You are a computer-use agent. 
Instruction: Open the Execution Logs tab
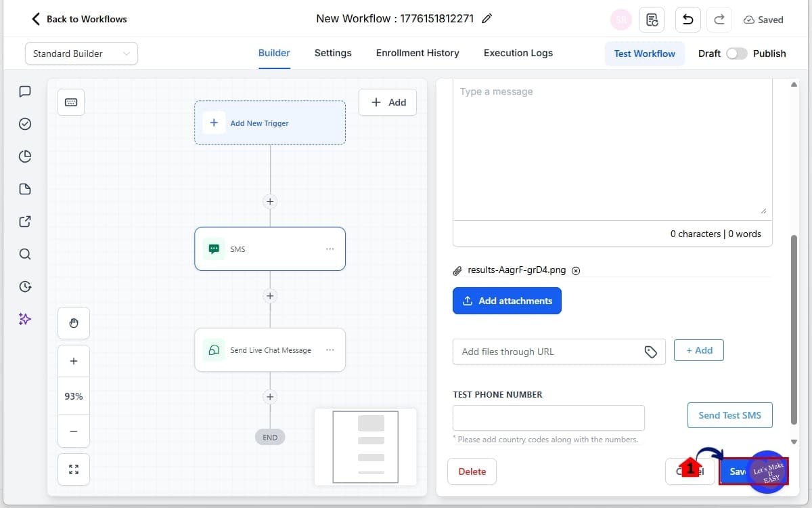(x=518, y=53)
